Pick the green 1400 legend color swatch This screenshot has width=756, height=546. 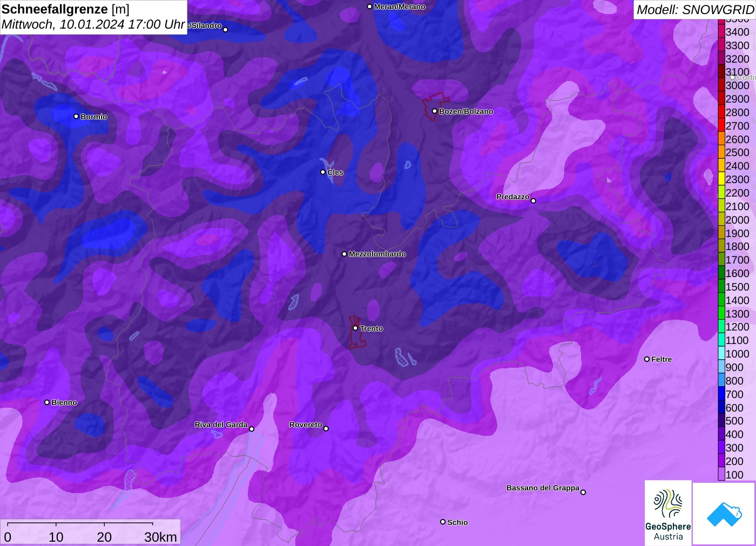pos(721,300)
